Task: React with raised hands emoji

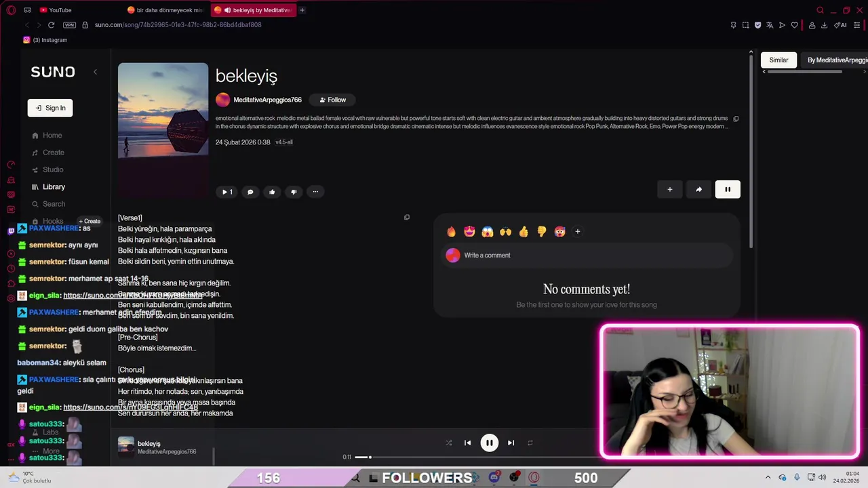Action: pyautogui.click(x=505, y=232)
